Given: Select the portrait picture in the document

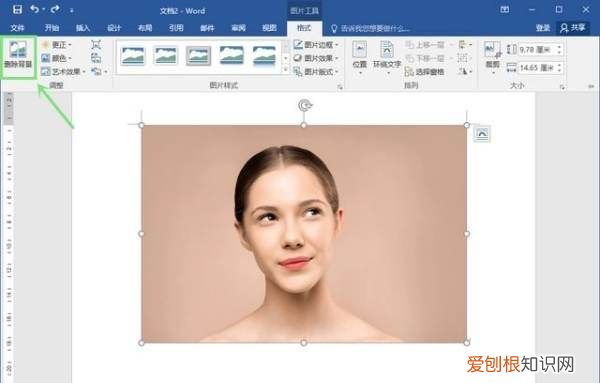Looking at the screenshot, I should [304, 234].
